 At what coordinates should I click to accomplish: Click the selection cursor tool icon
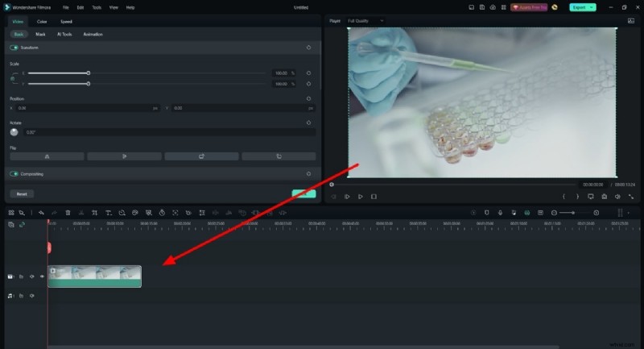(22, 213)
